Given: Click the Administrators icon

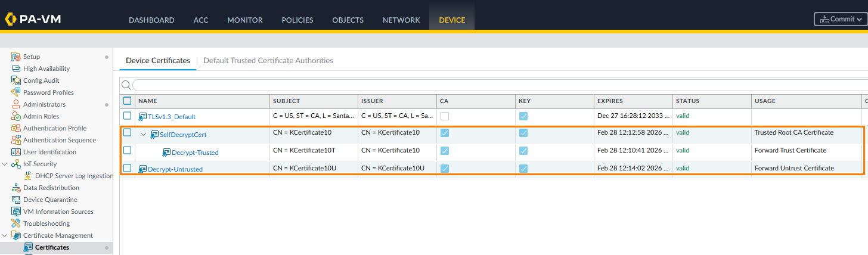Looking at the screenshot, I should click(x=17, y=104).
